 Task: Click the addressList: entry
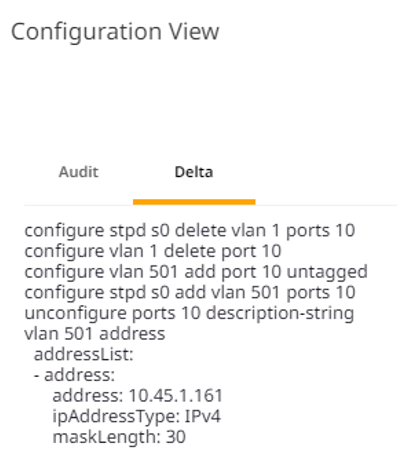point(83,354)
